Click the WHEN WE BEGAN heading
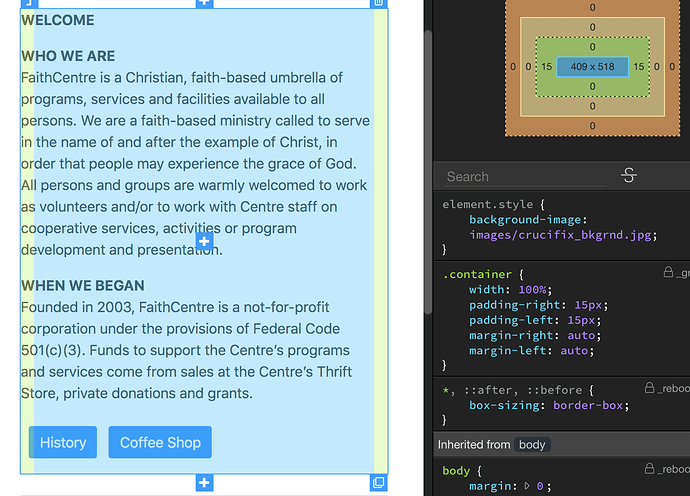The height and width of the screenshot is (496, 690). pyautogui.click(x=83, y=286)
